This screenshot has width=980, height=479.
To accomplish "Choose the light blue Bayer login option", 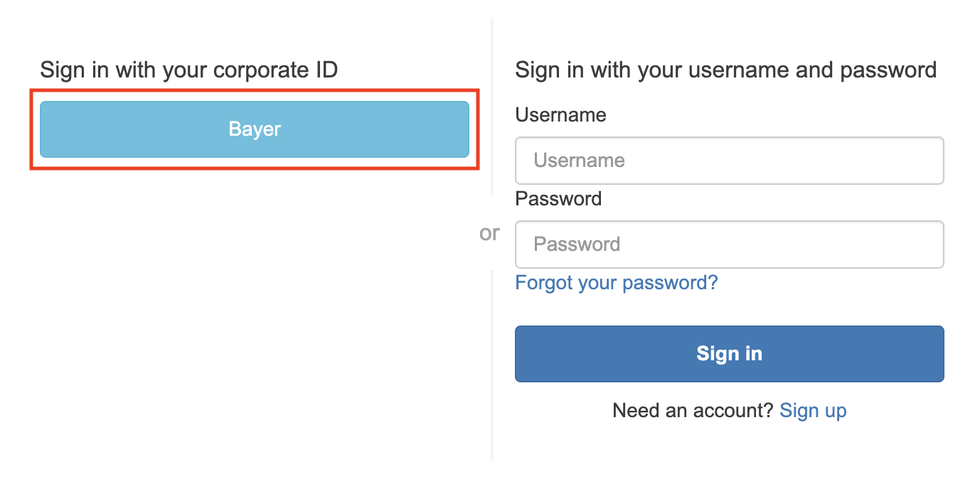I will [x=255, y=129].
